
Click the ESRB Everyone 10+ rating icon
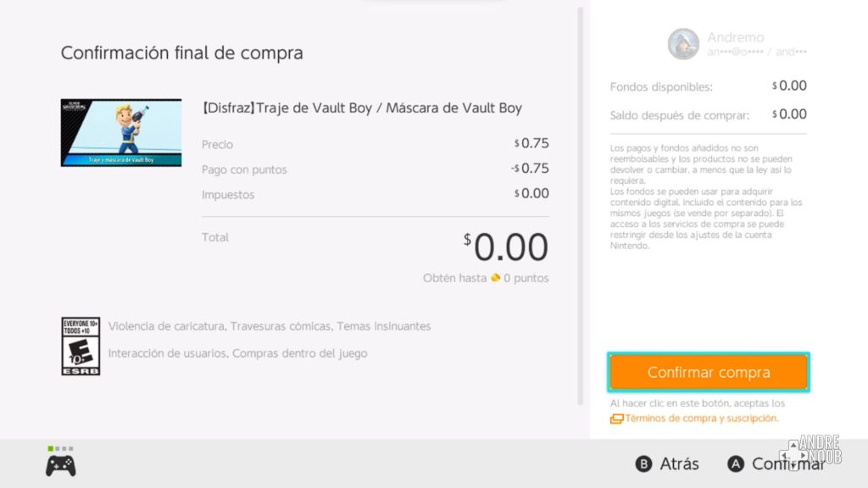point(81,346)
